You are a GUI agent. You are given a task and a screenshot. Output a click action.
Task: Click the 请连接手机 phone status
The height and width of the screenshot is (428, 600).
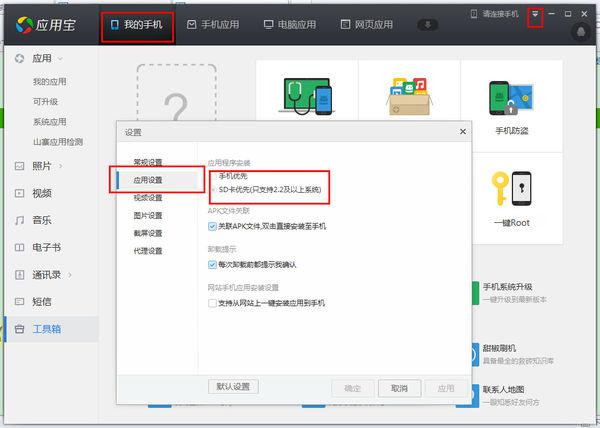[494, 14]
